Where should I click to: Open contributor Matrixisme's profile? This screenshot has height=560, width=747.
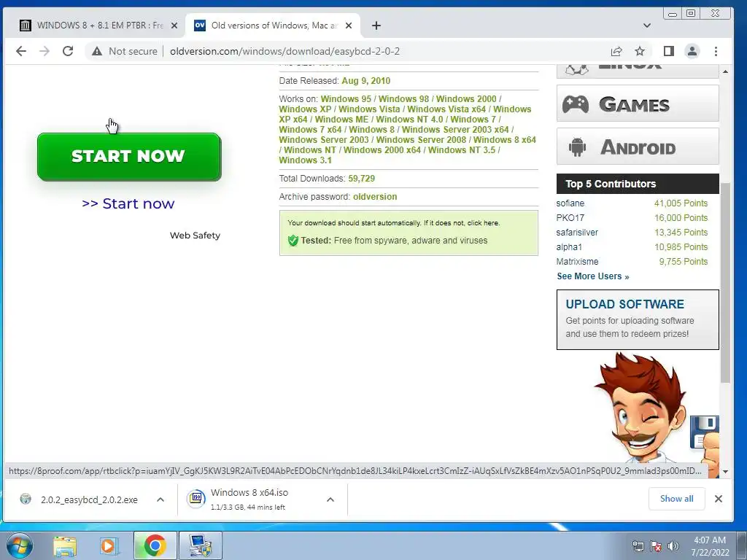(578, 262)
